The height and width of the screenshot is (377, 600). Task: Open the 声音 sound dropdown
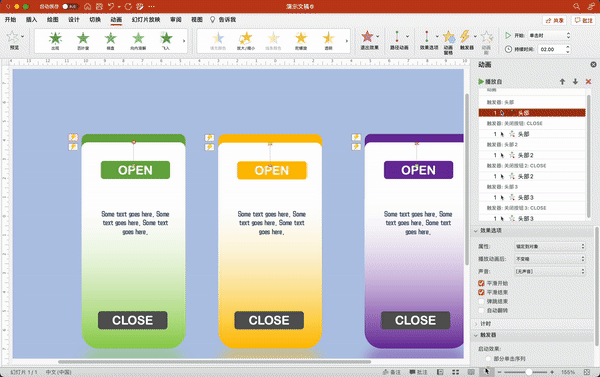[x=550, y=271]
